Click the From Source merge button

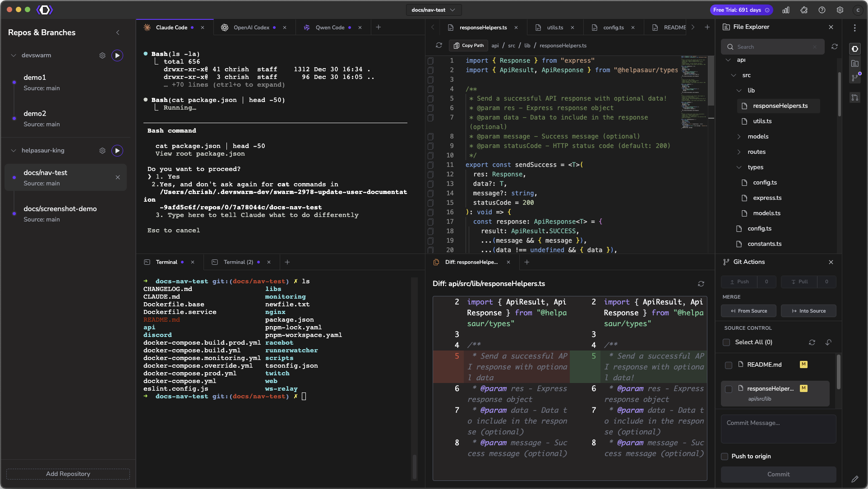748,311
